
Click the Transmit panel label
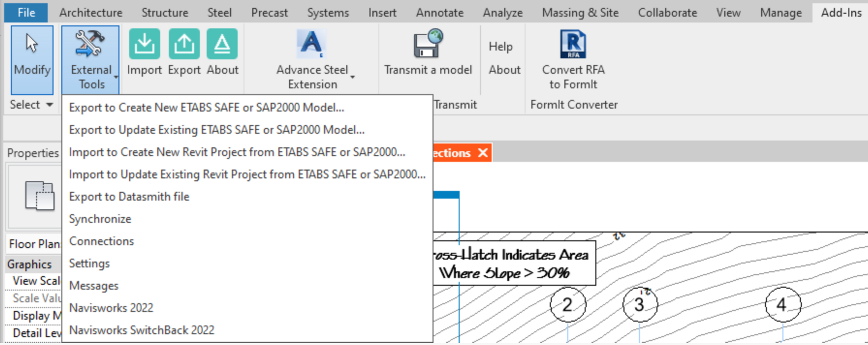pos(455,105)
